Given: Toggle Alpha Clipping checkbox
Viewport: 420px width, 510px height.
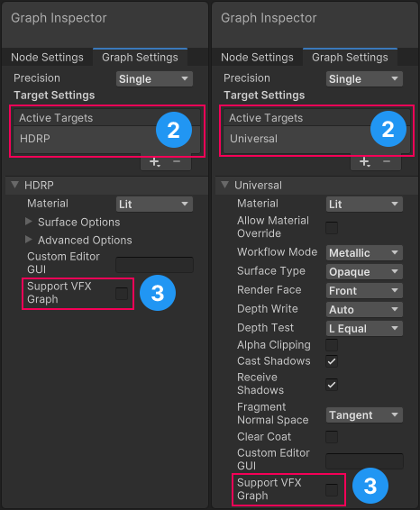Looking at the screenshot, I should point(332,345).
